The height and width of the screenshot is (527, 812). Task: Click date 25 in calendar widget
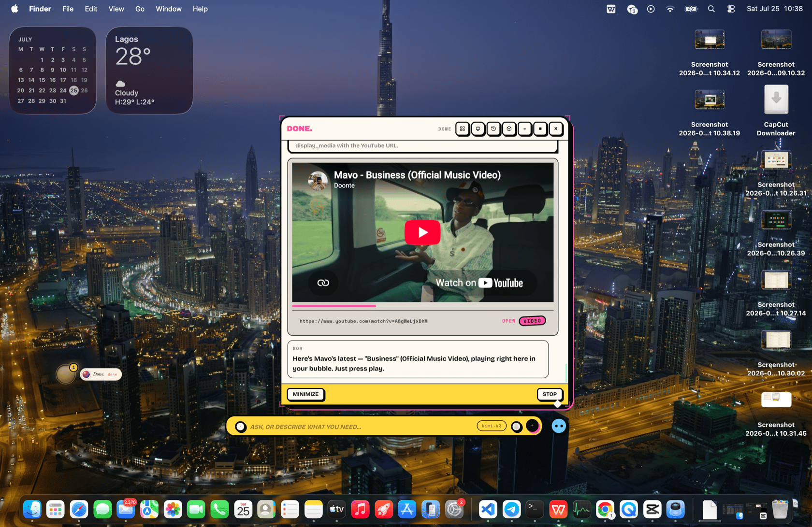[x=73, y=90]
